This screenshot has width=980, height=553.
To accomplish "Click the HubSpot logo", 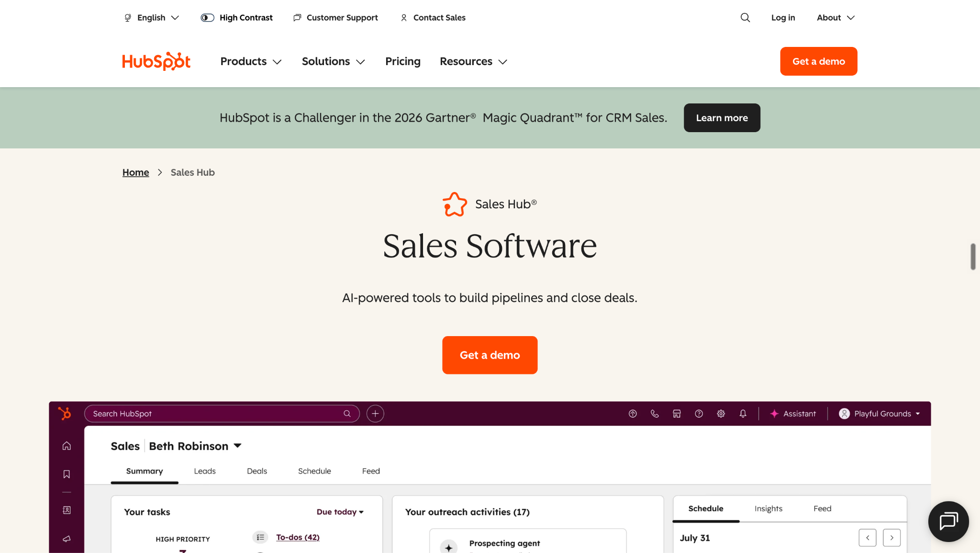I will (x=156, y=61).
